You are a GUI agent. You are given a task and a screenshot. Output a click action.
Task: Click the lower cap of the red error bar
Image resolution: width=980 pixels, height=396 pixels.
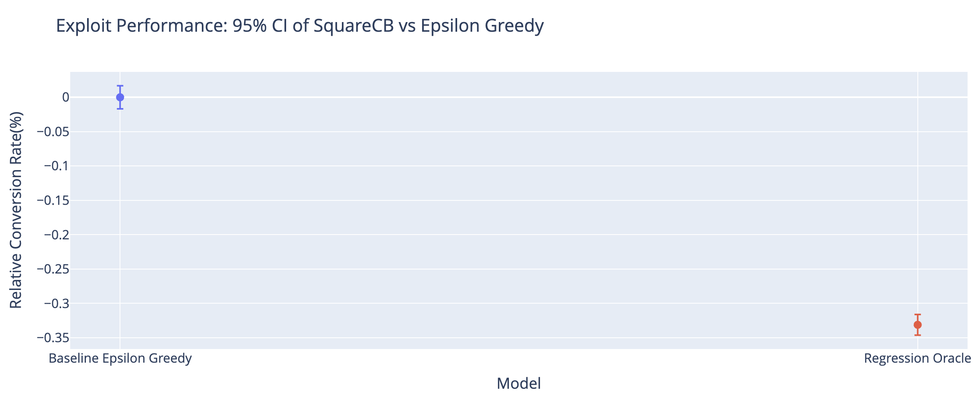tap(917, 335)
